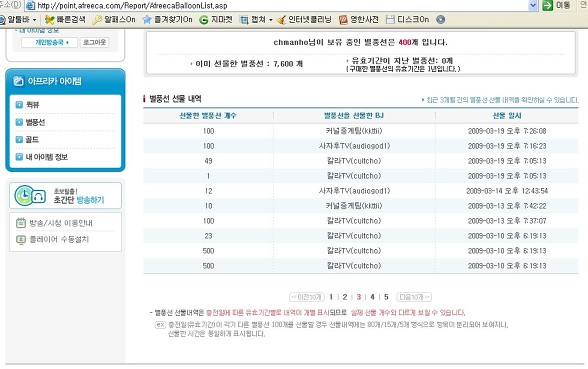Click the 2009-03-14 오후 12:43:54 timestamp
The image size is (588, 369).
pos(507,191)
